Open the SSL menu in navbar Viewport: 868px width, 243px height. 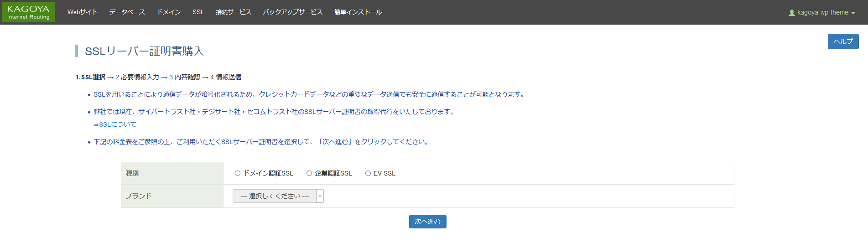click(198, 12)
